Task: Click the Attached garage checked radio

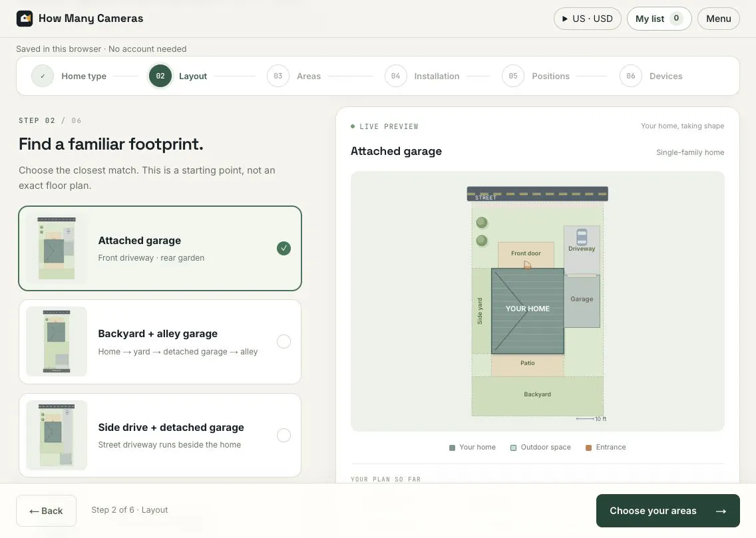Action: [284, 249]
